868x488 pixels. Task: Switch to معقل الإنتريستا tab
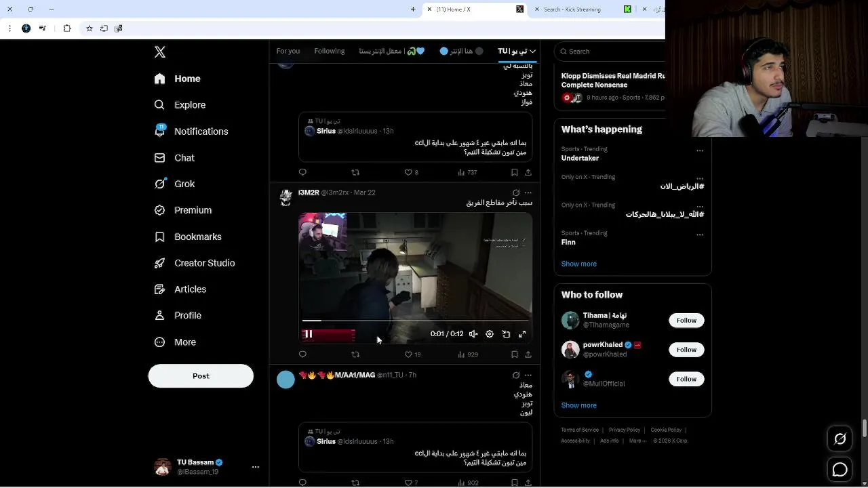pyautogui.click(x=392, y=52)
